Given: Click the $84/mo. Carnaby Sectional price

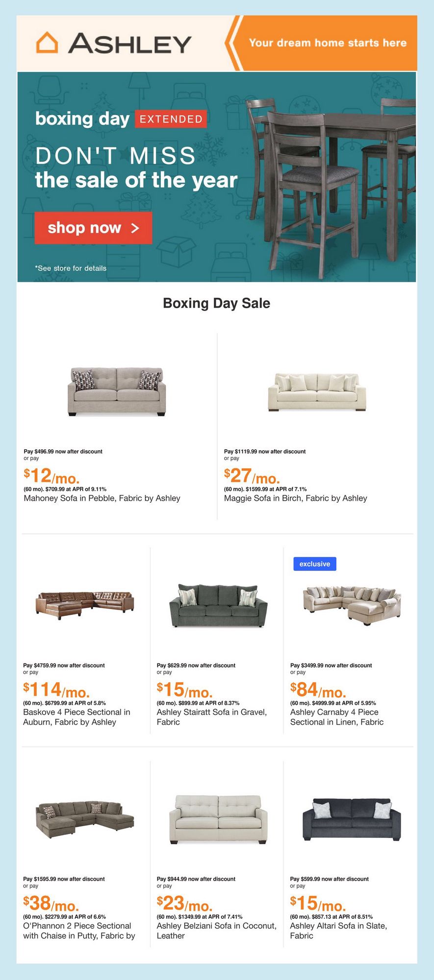Looking at the screenshot, I should click(x=318, y=690).
